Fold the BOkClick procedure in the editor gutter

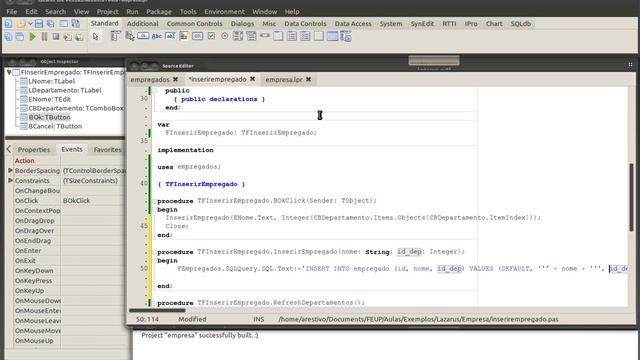pyautogui.click(x=155, y=201)
